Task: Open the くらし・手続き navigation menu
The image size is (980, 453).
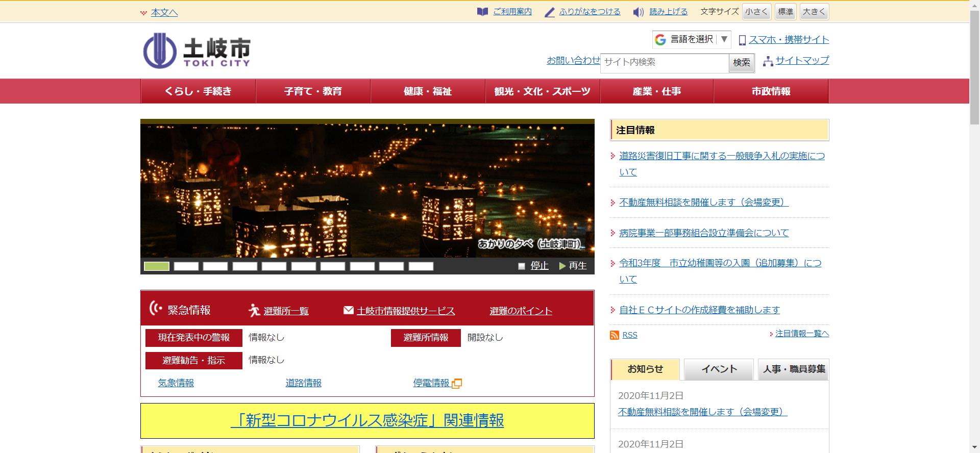Action: [x=198, y=91]
